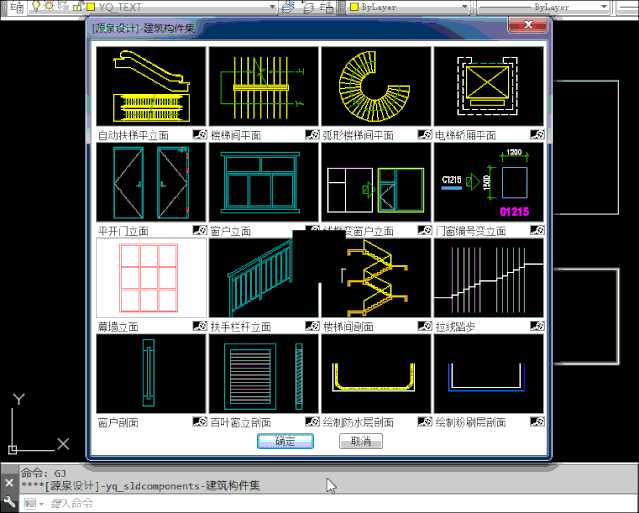Screen dimensions: 639x513
Task: Choose the 幕墙立面 curtain wall thumbnail
Action: click(x=151, y=278)
